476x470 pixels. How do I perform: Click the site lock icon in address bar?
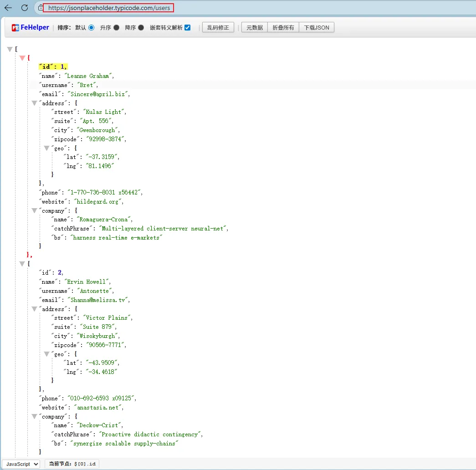point(41,8)
